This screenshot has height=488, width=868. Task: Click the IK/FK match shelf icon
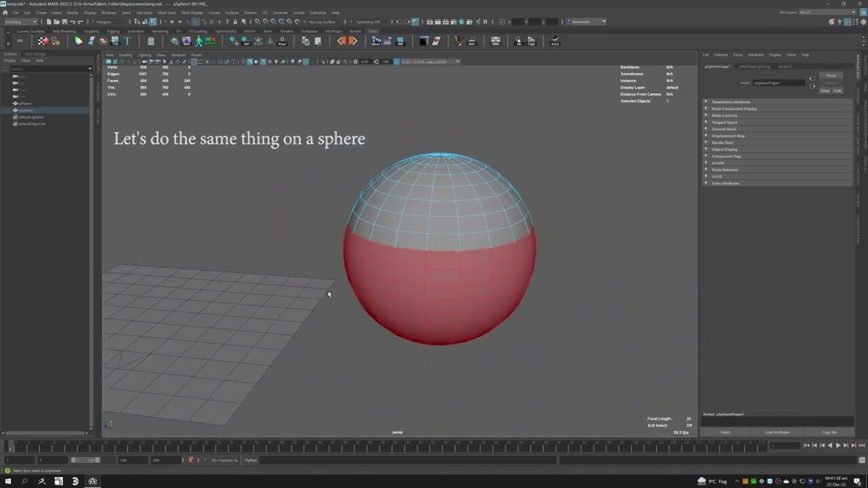pos(211,41)
